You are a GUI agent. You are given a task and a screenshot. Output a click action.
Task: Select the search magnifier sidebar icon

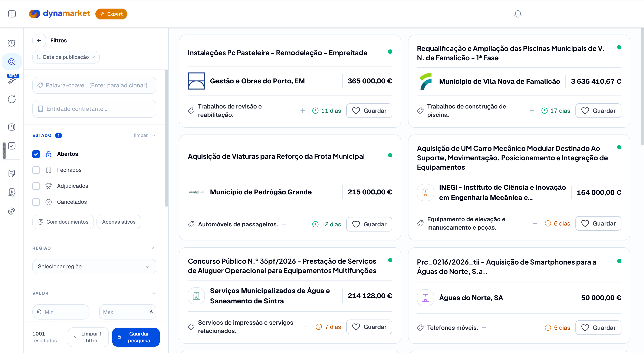12,62
